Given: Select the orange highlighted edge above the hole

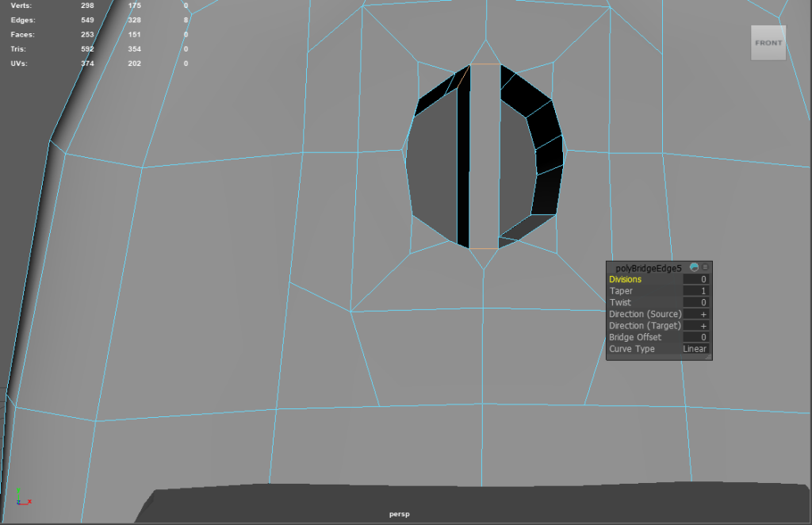Looking at the screenshot, I should (485, 64).
